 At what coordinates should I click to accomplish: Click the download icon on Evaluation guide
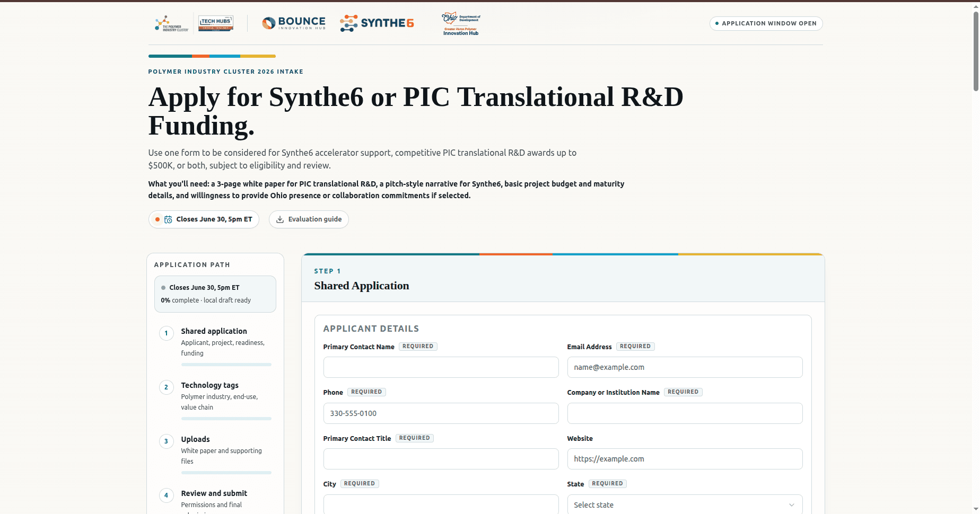pyautogui.click(x=280, y=219)
